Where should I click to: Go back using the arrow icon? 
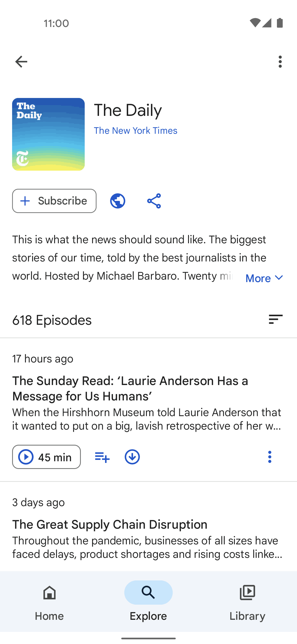21,62
